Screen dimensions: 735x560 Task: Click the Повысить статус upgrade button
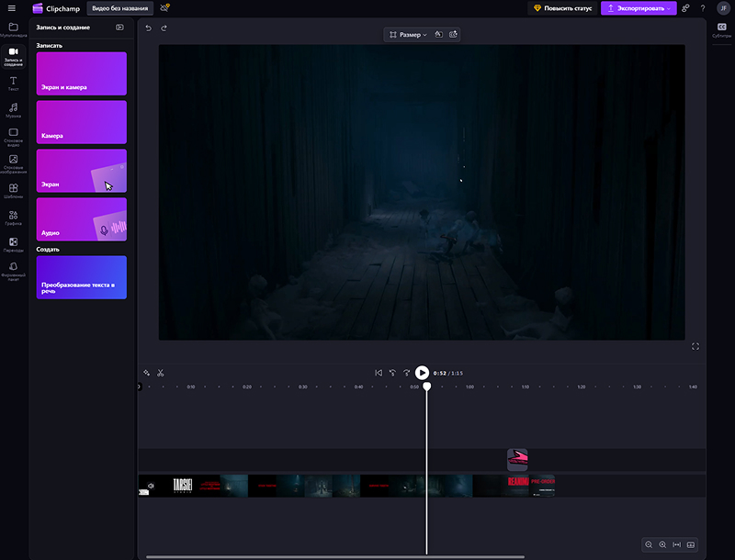[562, 8]
